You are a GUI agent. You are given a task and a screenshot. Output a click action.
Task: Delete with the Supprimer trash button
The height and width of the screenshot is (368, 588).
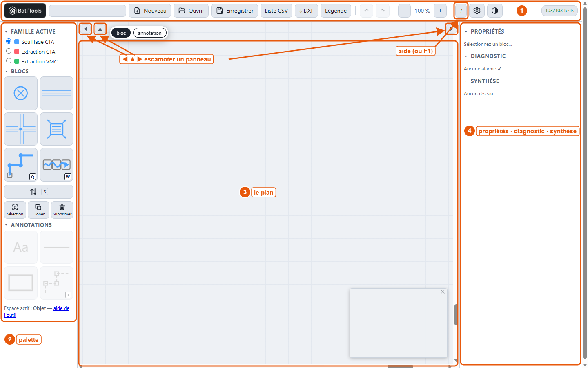62,210
